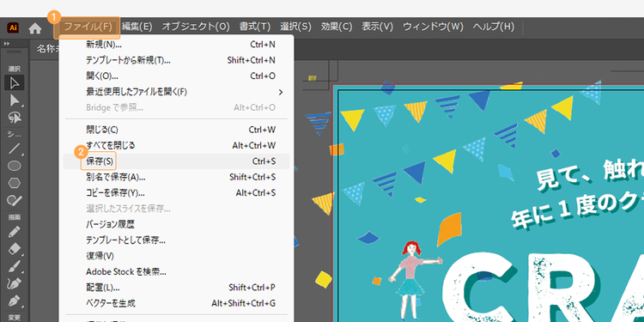
Task: Open the ファイル(F) menu
Action: pos(88,27)
